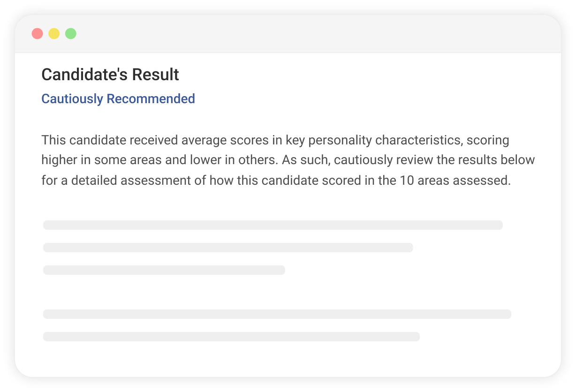Click the bottom gray placeholder bar
Image resolution: width=576 pixels, height=392 pixels.
(231, 337)
